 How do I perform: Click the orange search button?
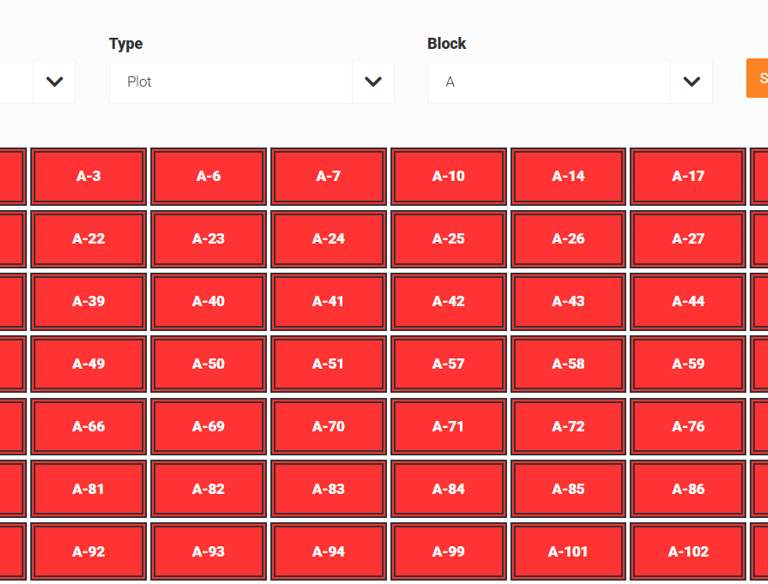(757, 78)
